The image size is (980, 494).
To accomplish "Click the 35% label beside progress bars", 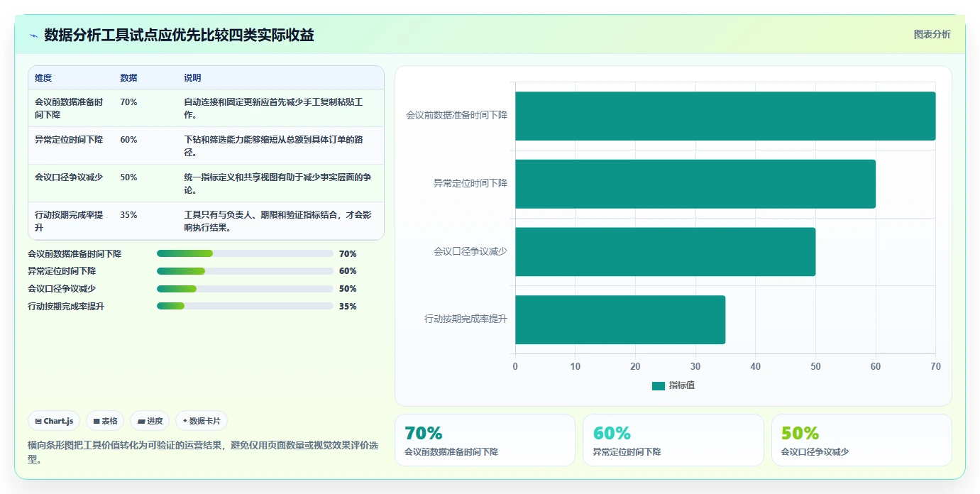I will (348, 307).
